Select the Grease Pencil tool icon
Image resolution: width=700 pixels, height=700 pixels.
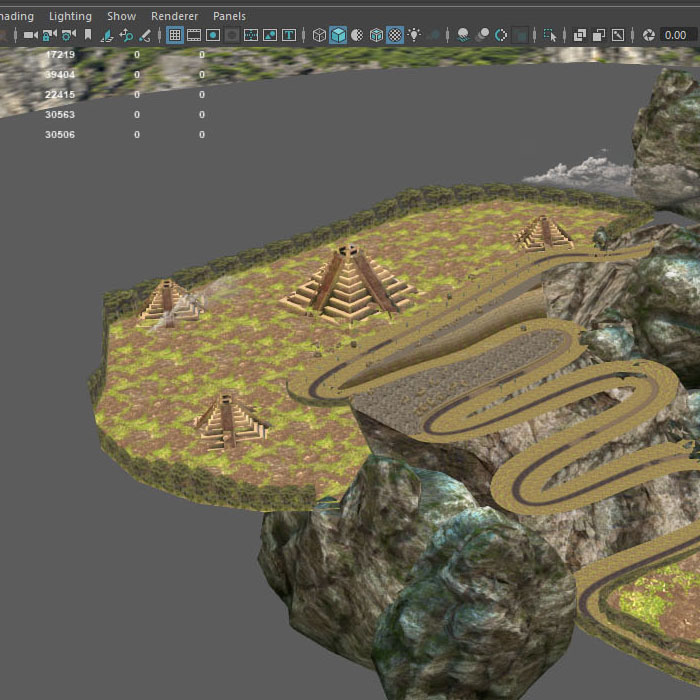coord(145,35)
